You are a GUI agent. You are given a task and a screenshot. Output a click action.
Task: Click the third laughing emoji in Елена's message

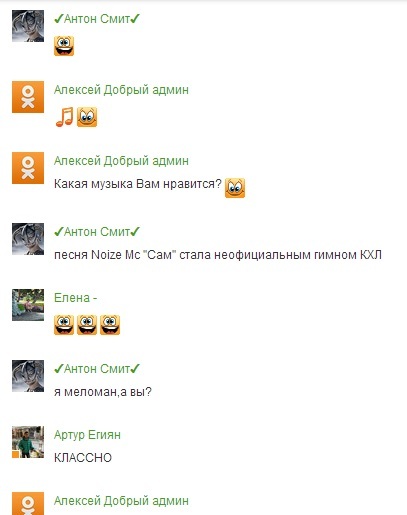click(110, 325)
